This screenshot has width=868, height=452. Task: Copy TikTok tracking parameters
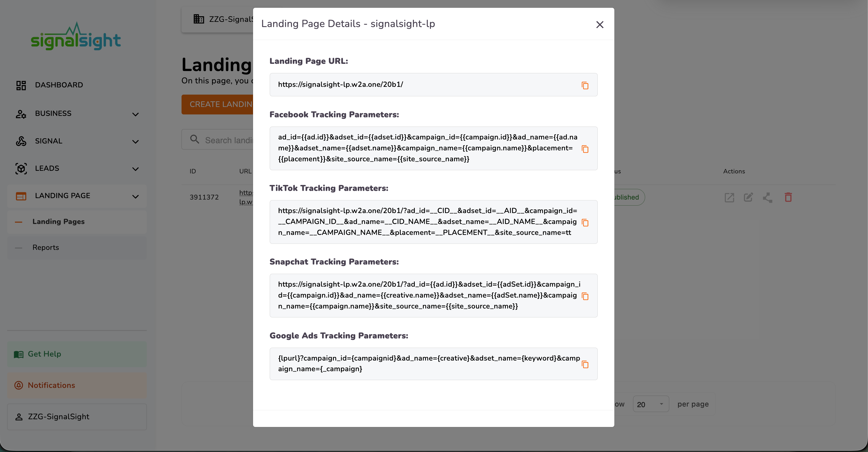pos(585,223)
